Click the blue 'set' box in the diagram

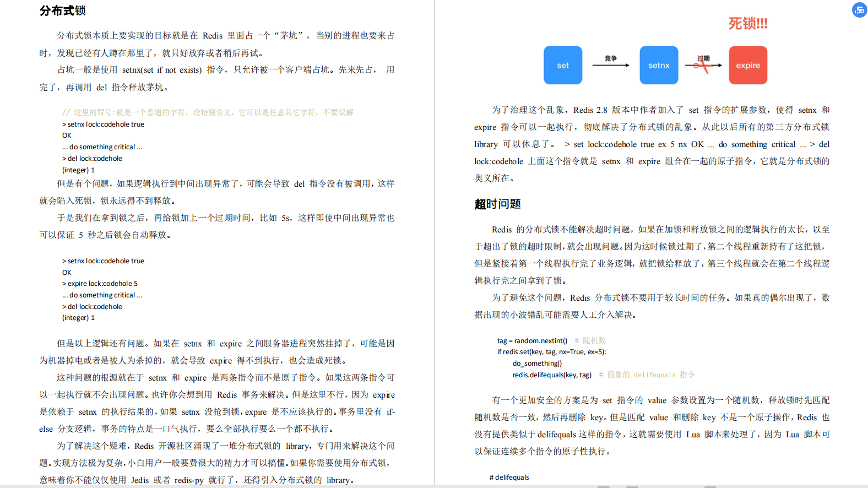tap(563, 65)
